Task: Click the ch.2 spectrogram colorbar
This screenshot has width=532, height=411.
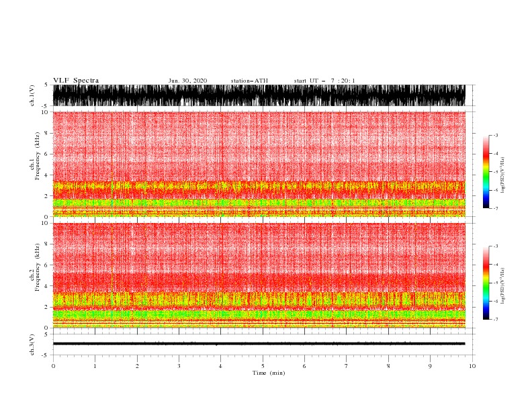Action: [x=486, y=283]
